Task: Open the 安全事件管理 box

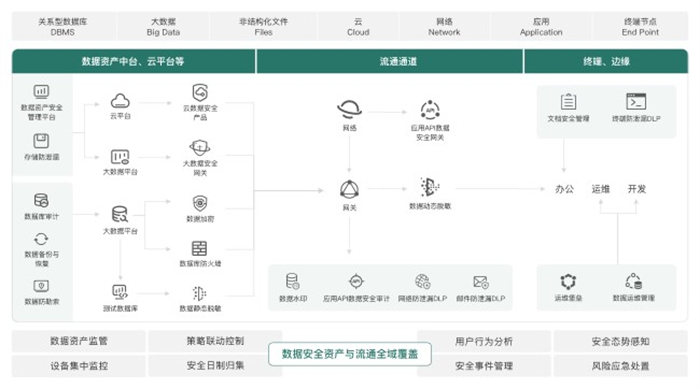Action: pyautogui.click(x=484, y=366)
